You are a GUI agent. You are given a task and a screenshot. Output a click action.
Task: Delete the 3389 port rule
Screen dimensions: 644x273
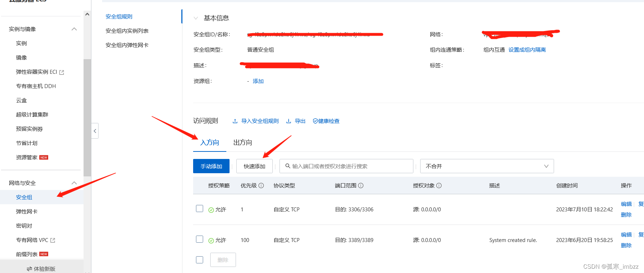click(626, 246)
